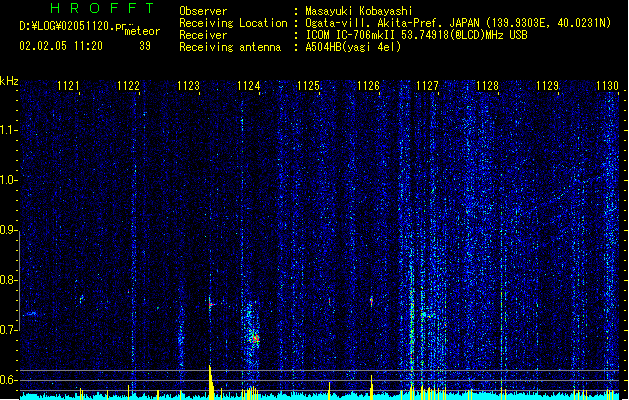Click the 0.6 kHz frequency axis label
The width and height of the screenshot is (629, 400).
pyautogui.click(x=8, y=380)
